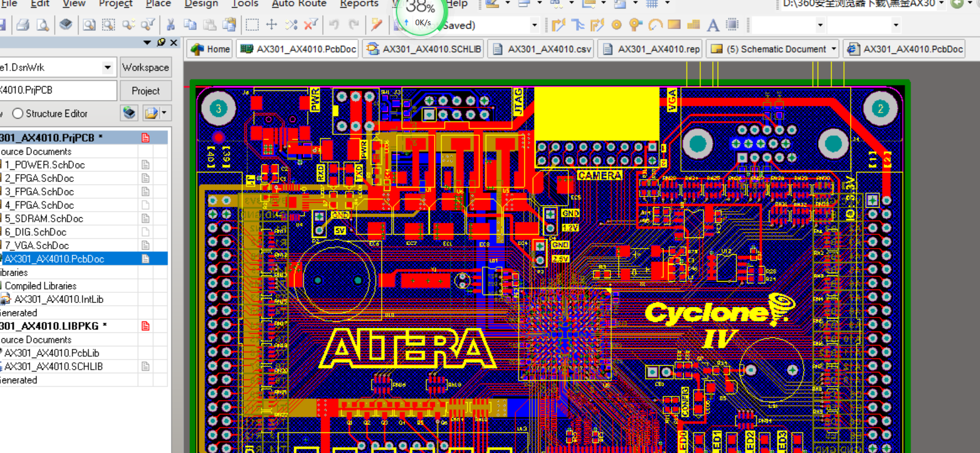Select objects inside area tool

[x=252, y=25]
